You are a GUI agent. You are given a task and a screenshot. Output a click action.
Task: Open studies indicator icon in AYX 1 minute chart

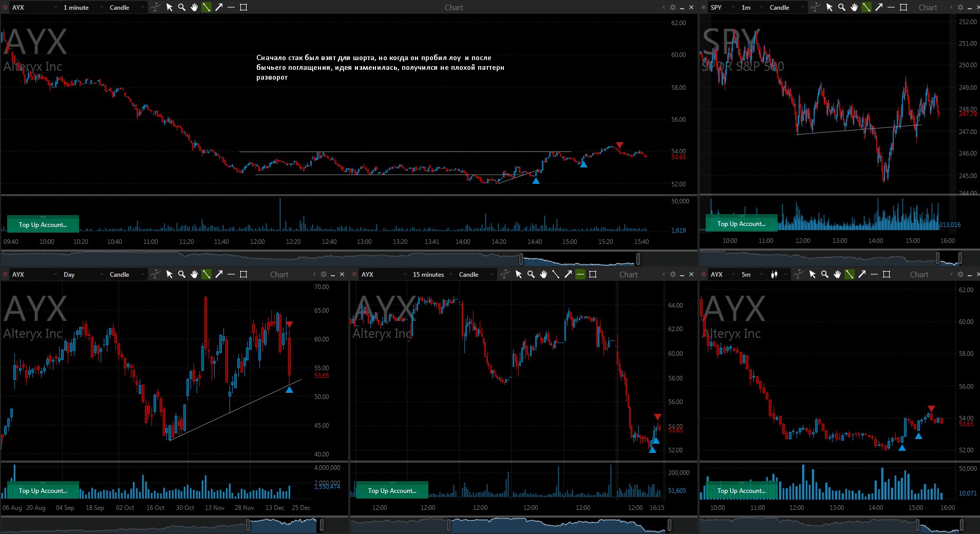point(155,7)
